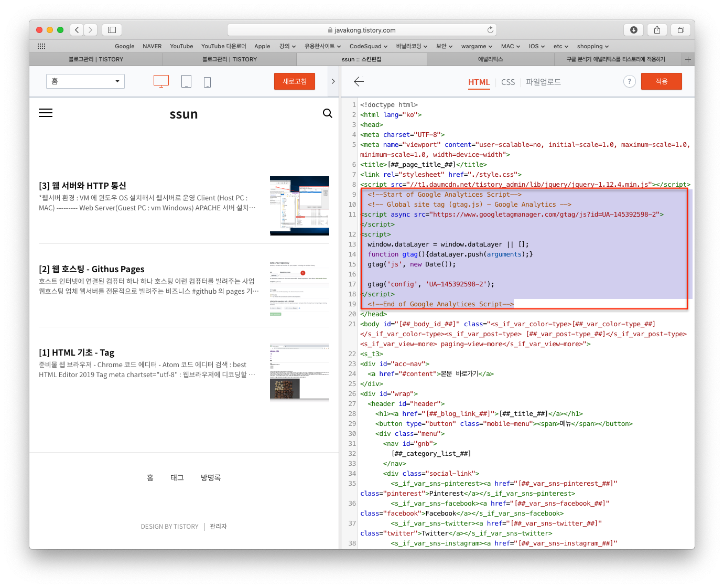Screen dimensions: 724x588
Task: Open Safari downloads icon
Action: pyautogui.click(x=633, y=30)
